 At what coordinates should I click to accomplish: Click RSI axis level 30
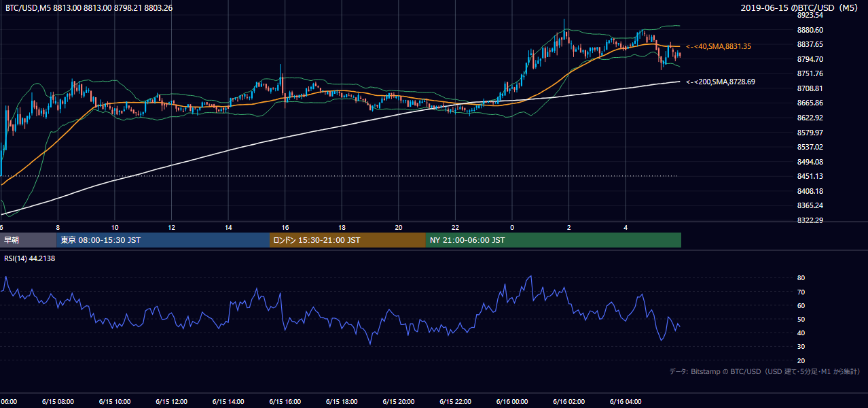tap(801, 347)
